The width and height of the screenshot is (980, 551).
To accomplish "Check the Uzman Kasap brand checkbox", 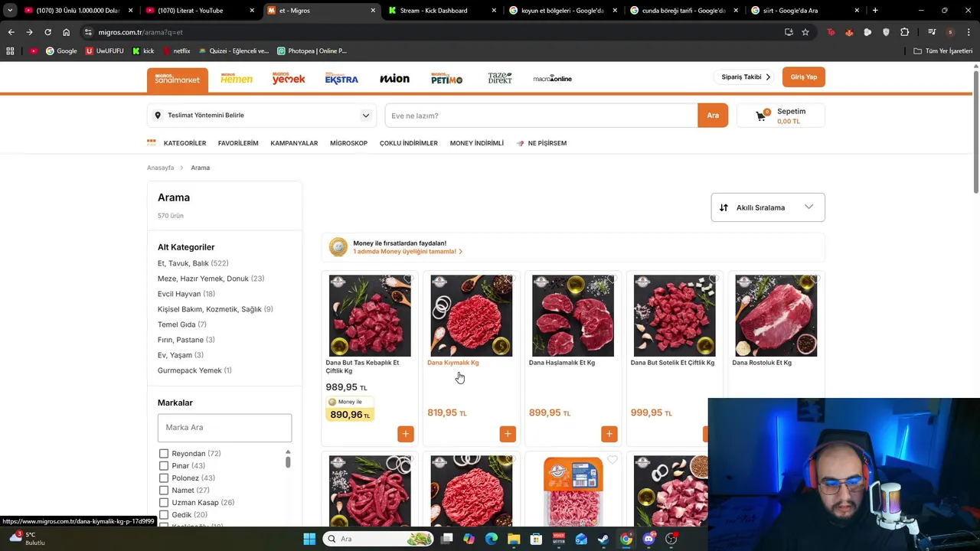I will [x=164, y=502].
